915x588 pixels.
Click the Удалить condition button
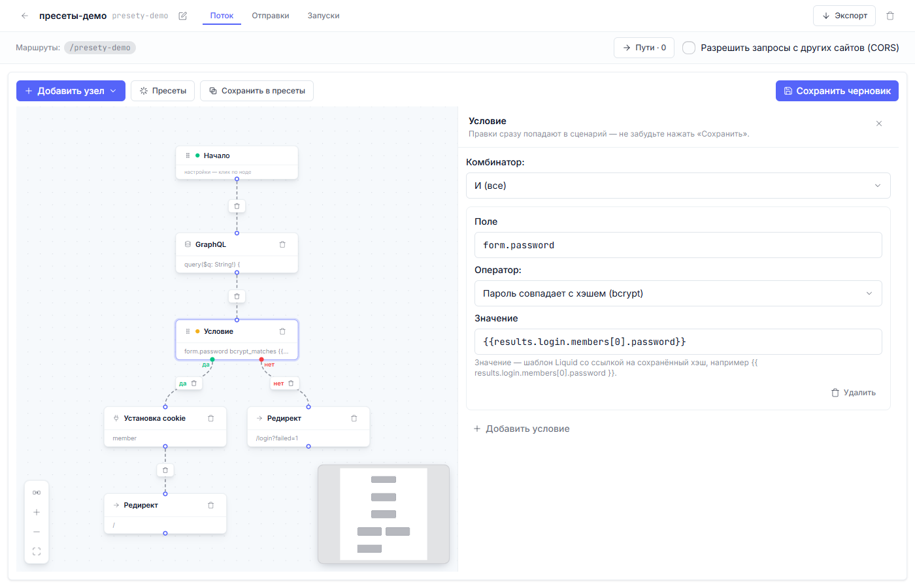click(x=854, y=393)
